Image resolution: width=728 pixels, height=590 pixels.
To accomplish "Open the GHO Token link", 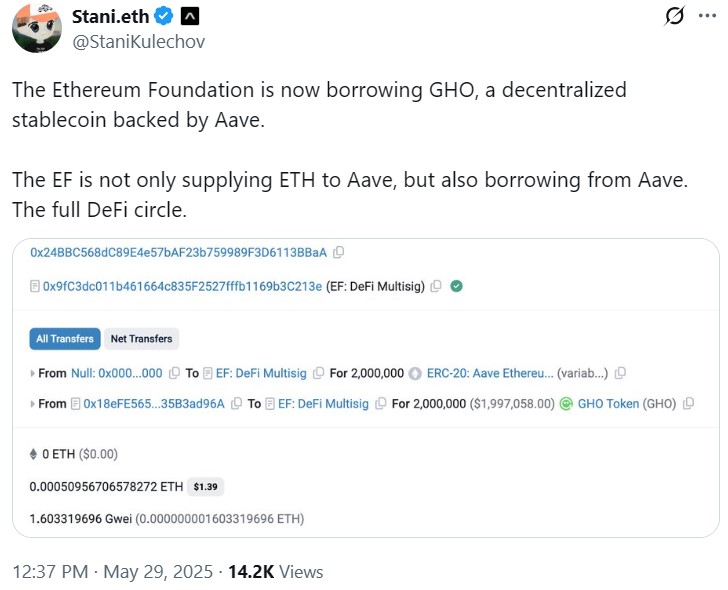I will coord(608,404).
